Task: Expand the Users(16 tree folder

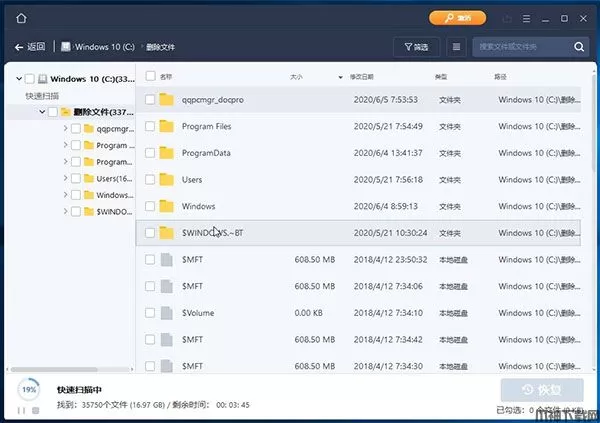Action: tap(65, 178)
